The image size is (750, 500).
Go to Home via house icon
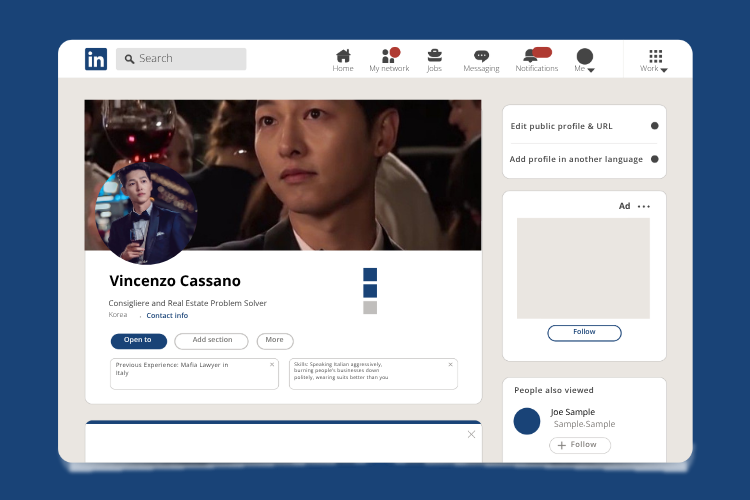(343, 56)
